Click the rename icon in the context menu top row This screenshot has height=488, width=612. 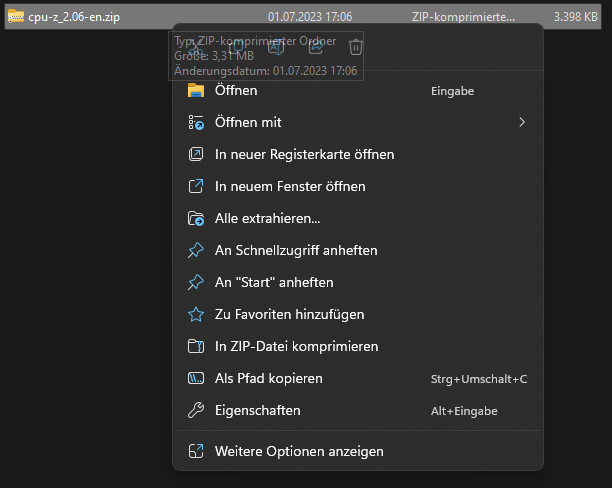(277, 47)
